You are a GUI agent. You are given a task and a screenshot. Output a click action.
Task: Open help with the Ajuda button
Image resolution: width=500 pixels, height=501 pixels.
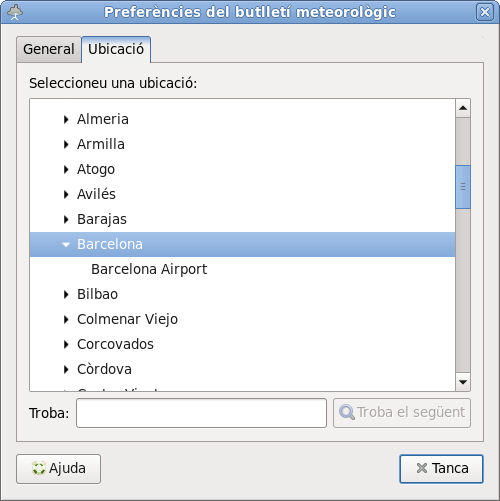58,469
